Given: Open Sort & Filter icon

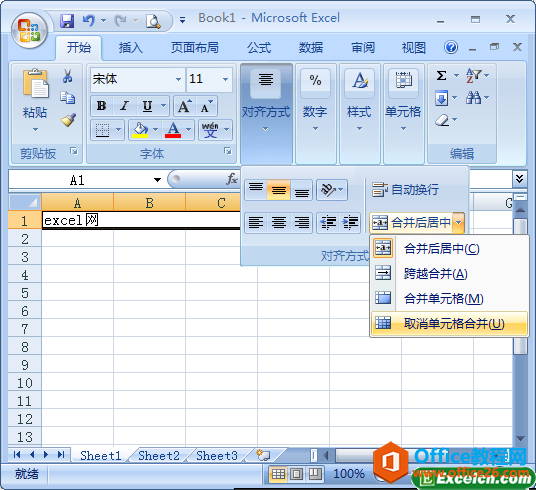Looking at the screenshot, I should [474, 76].
